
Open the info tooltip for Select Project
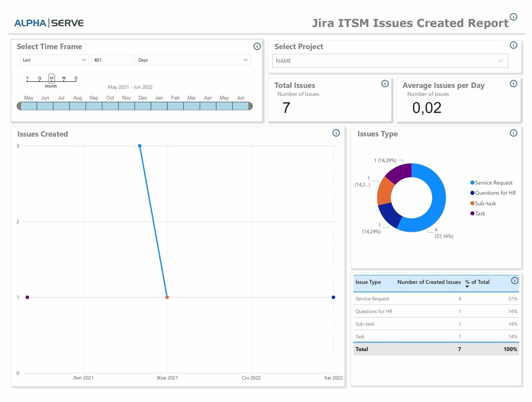pyautogui.click(x=513, y=45)
